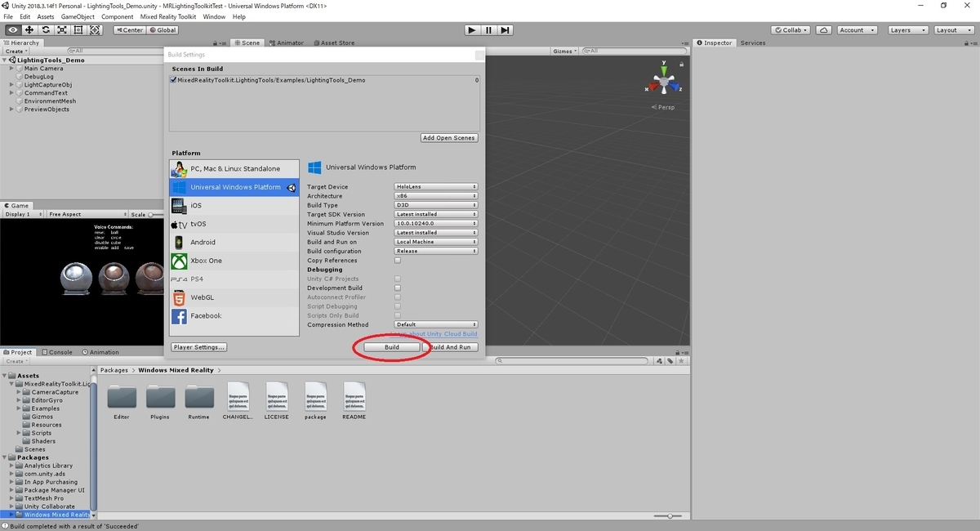980x531 pixels.
Task: Open the Mixed Reality Toolkit menu
Action: (169, 16)
